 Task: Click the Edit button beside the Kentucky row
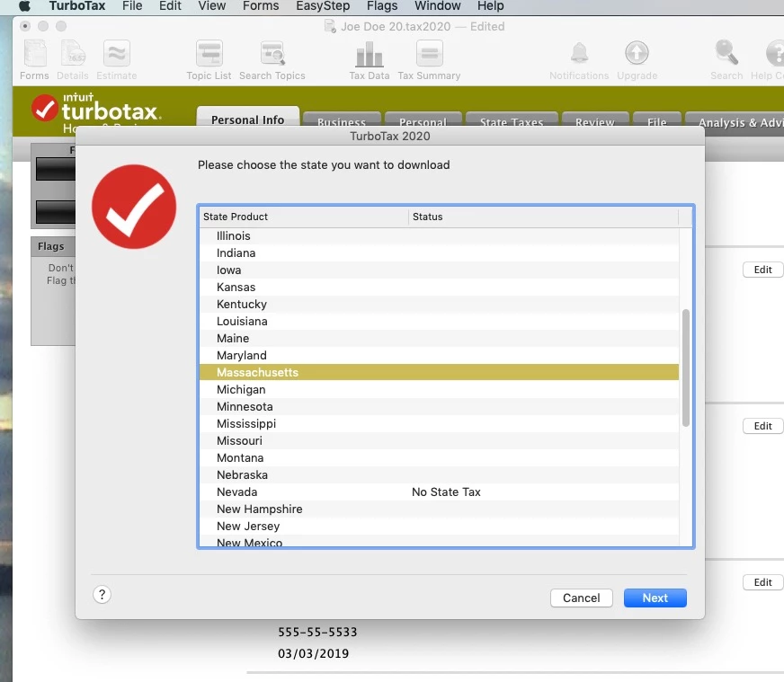coord(762,270)
